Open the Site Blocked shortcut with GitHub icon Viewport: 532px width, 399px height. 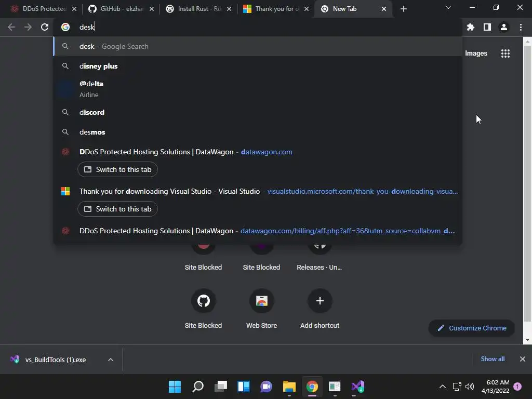pyautogui.click(x=203, y=309)
